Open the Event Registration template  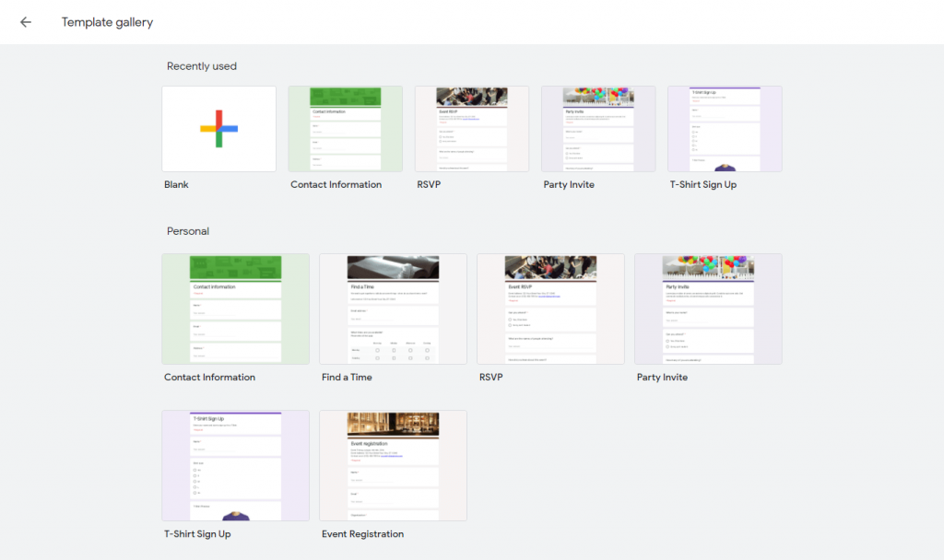(x=393, y=465)
